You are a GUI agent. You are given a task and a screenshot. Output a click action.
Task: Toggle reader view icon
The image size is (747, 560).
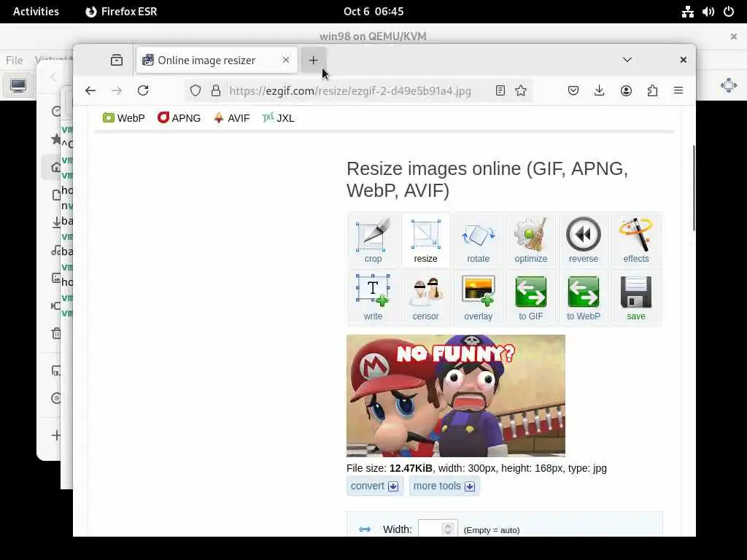(500, 90)
